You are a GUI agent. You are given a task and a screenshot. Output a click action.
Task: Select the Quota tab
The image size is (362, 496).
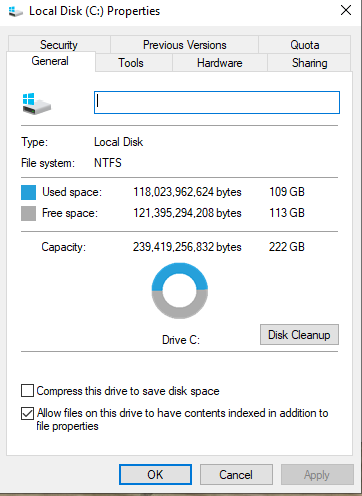(x=305, y=45)
